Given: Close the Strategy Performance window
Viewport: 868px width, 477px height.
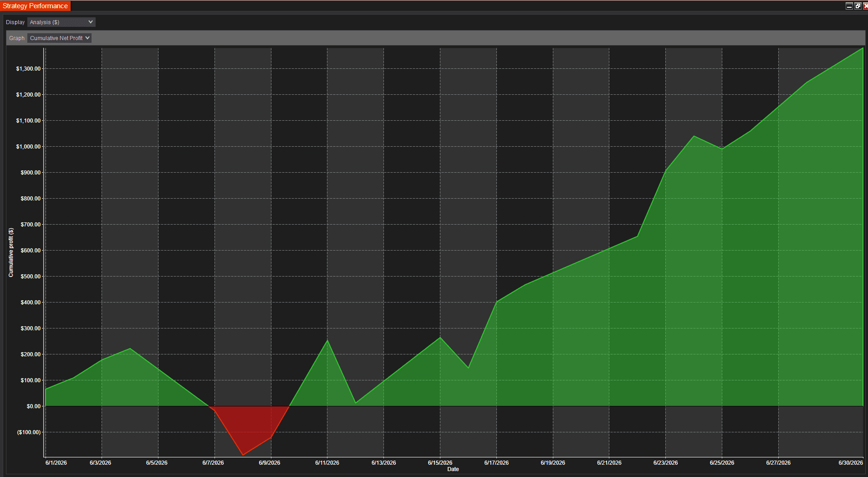Looking at the screenshot, I should [x=865, y=6].
